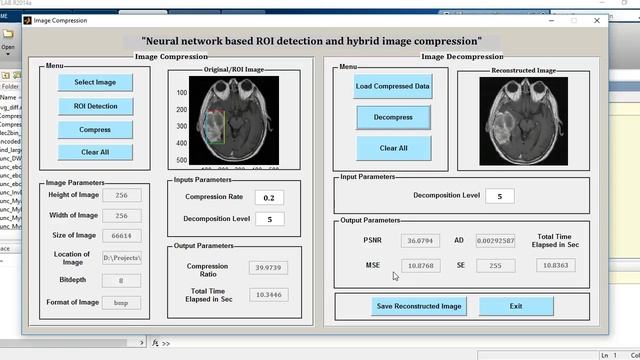Image resolution: width=640 pixels, height=360 pixels.
Task: Minimize the Image Compression window
Action: point(551,20)
